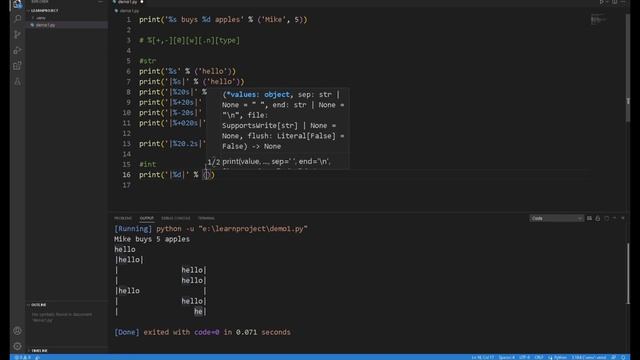Open the Accounts menu icon
Viewport: 640px width, 360px height.
tap(17, 331)
